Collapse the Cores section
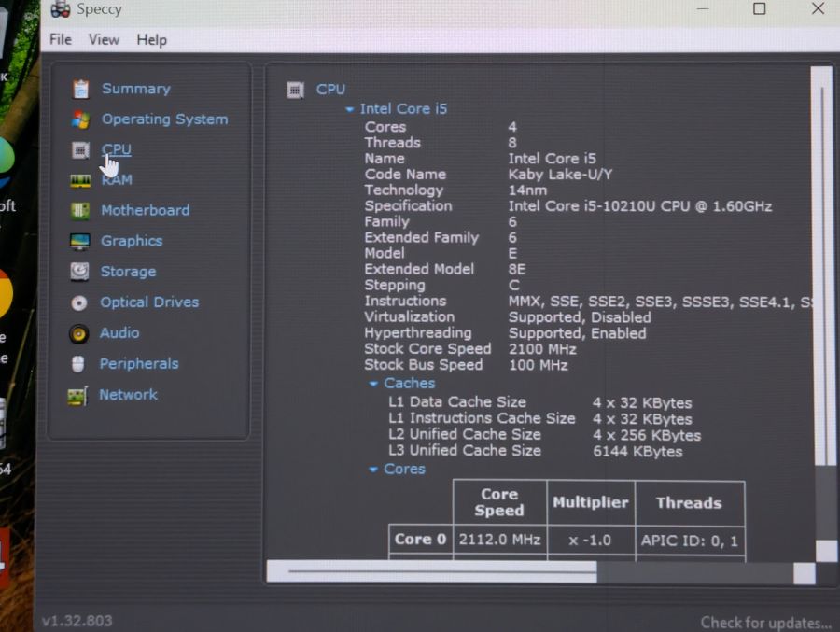840x632 pixels. (x=373, y=470)
